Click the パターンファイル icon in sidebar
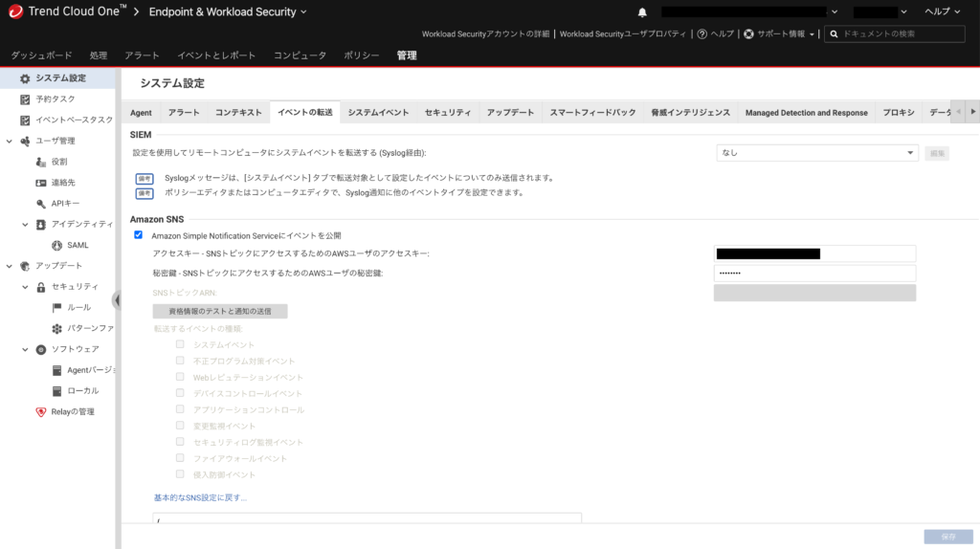This screenshot has width=980, height=549. coord(56,328)
